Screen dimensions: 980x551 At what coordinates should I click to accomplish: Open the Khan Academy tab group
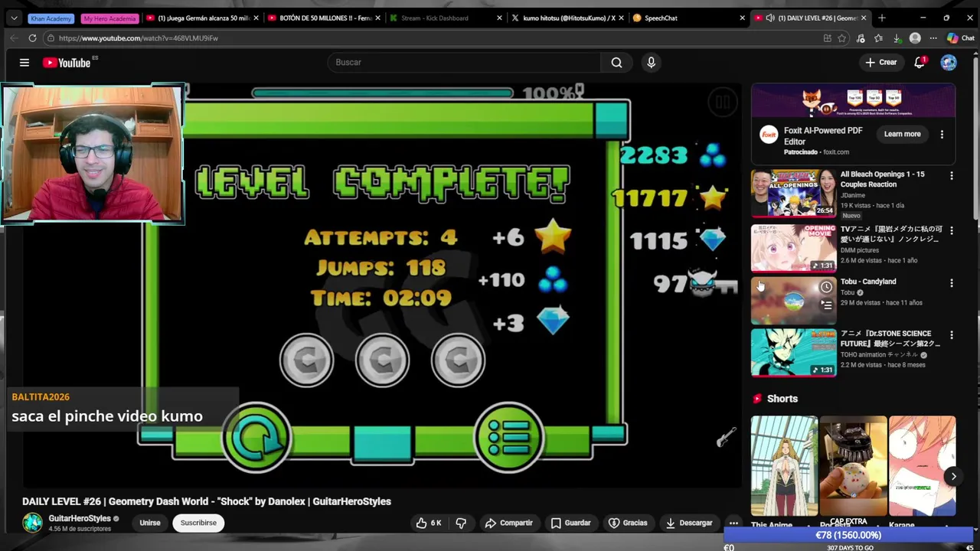[51, 18]
